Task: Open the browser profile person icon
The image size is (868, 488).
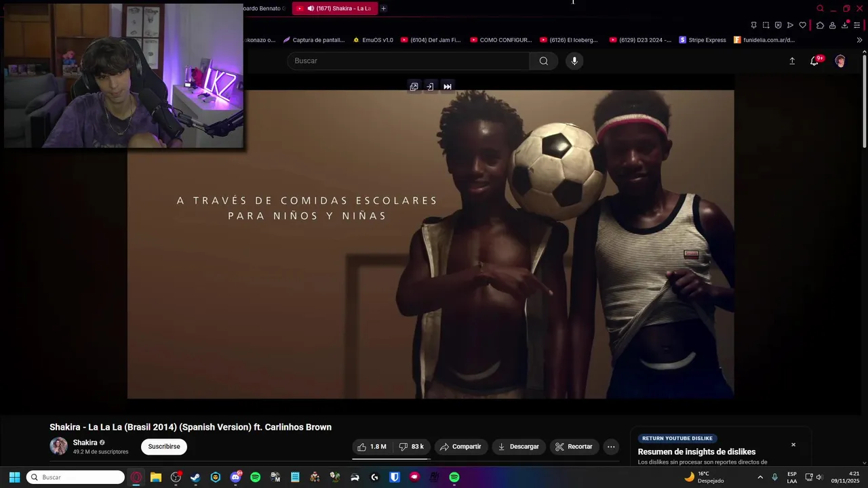Action: click(832, 25)
